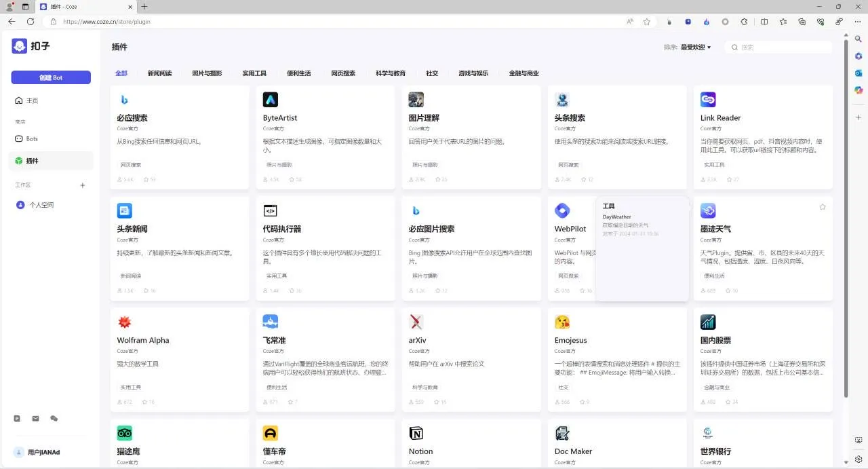The width and height of the screenshot is (868, 469).
Task: Click the 创建 Bot button
Action: point(51,77)
